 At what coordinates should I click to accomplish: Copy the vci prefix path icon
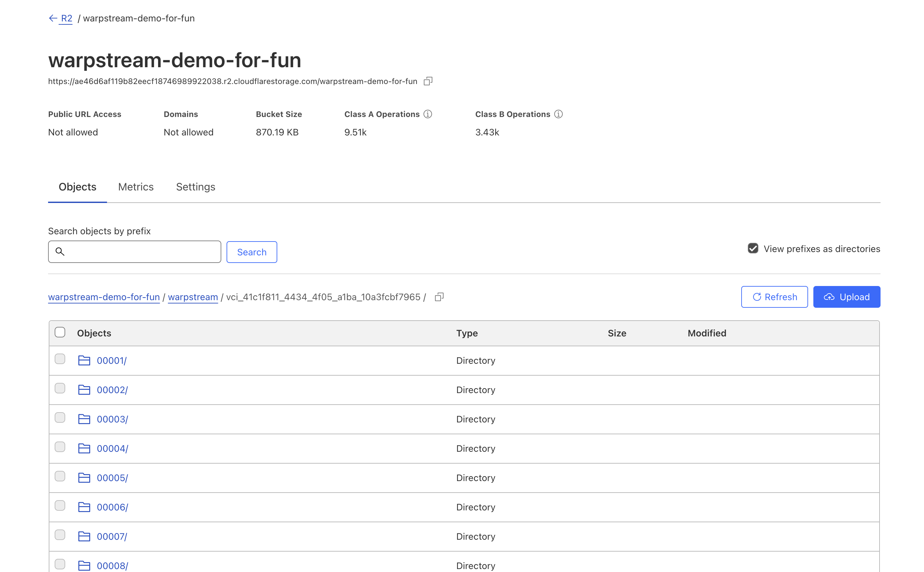click(x=439, y=297)
